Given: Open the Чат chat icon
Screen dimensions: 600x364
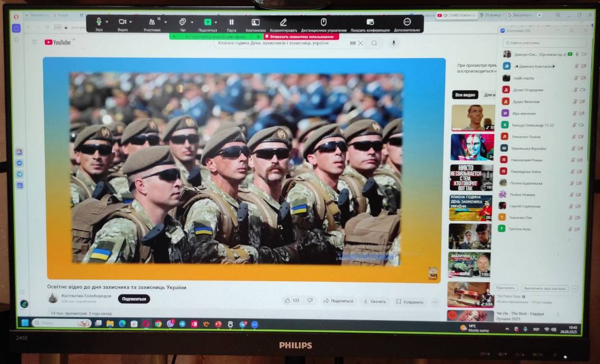Looking at the screenshot, I should click(183, 22).
